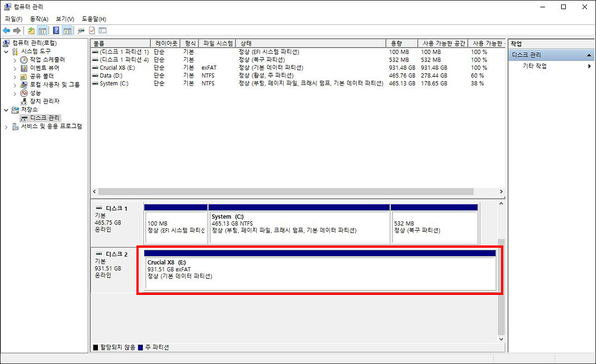Screen dimensions: 596x364
Task: Click the 장치 관리자 icon in tree
Action: pyautogui.click(x=24, y=101)
